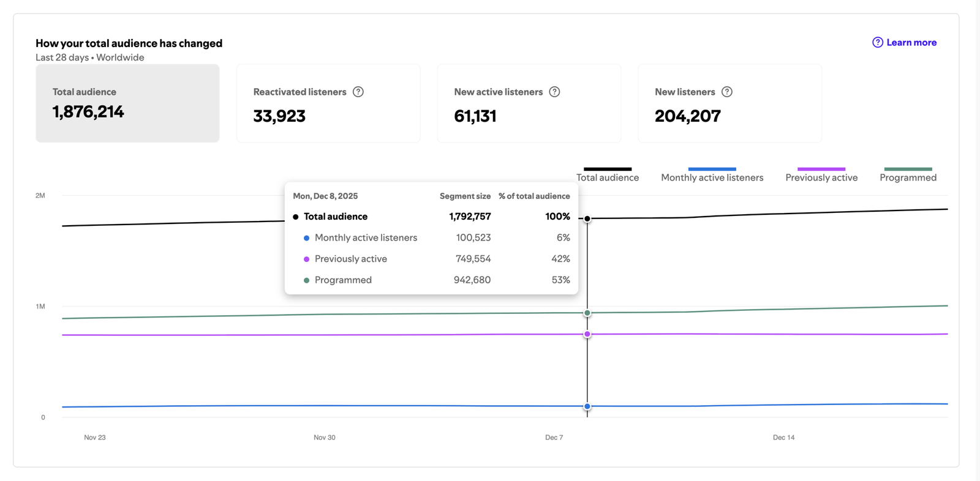Click the Dec 14 date label on axis
Image resolution: width=980 pixels, height=481 pixels.
[783, 438]
